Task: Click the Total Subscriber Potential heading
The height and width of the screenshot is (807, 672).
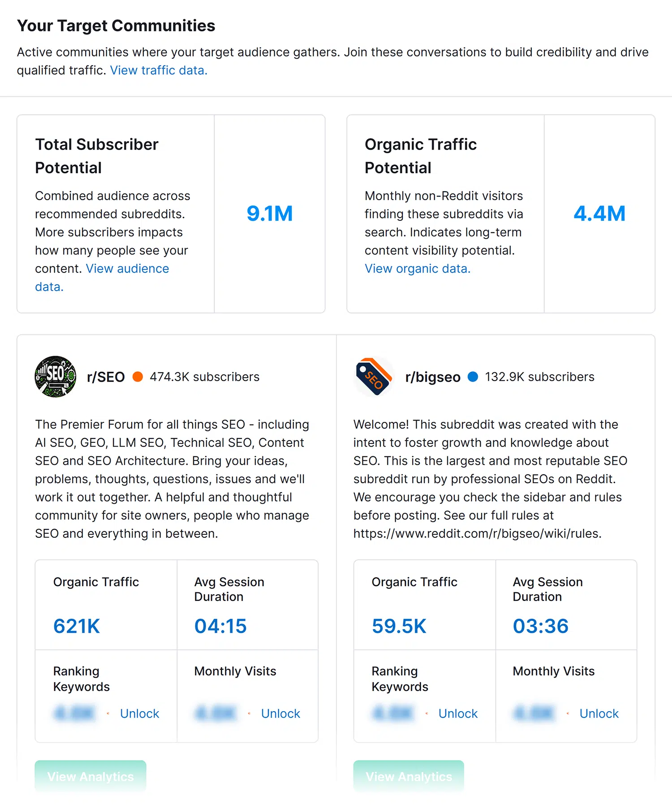Action: click(x=97, y=156)
